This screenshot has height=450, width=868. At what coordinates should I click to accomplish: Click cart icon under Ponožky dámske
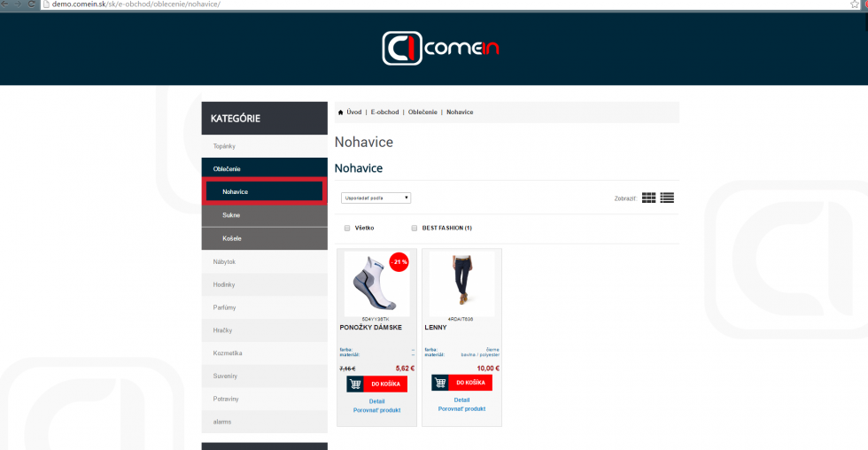tap(355, 384)
